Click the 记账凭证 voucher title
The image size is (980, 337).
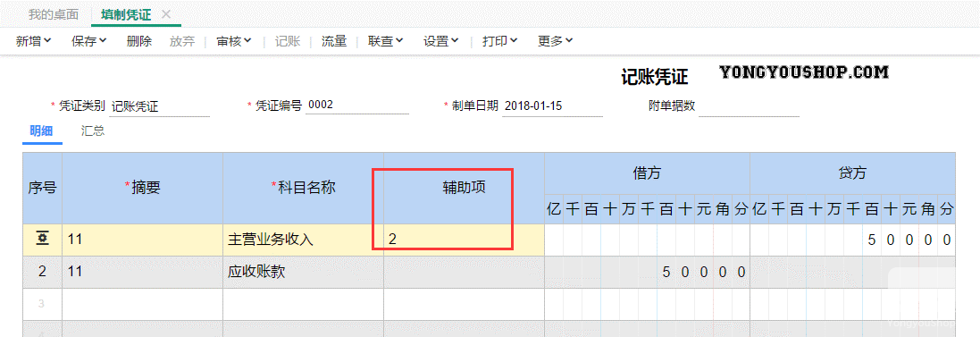[x=654, y=77]
